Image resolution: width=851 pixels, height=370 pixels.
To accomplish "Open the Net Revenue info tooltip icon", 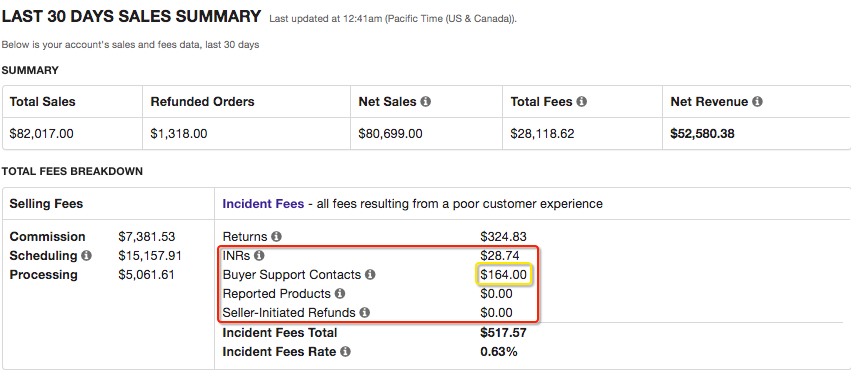I will (757, 101).
